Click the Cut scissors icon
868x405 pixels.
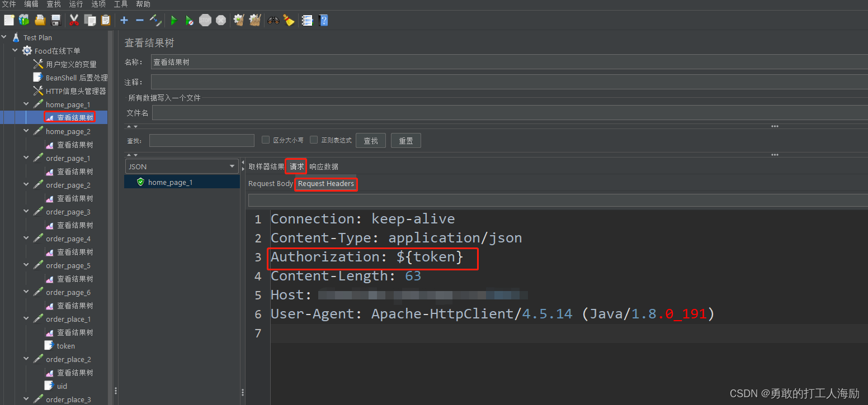click(74, 20)
